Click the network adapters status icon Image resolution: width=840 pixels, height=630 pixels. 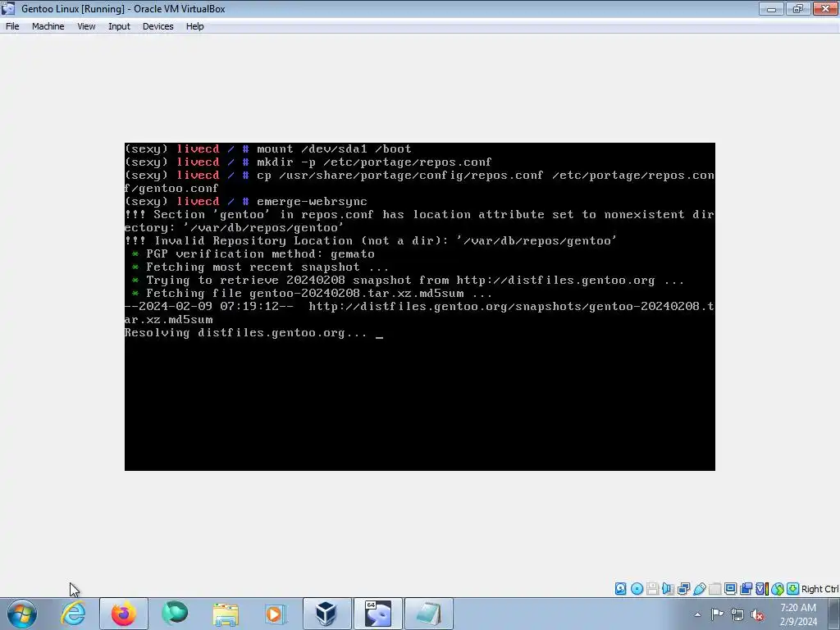[x=683, y=589]
